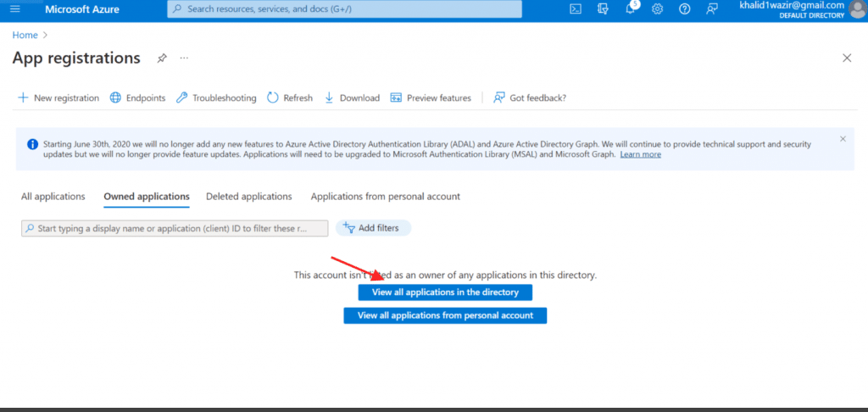Open Cloud Shell icon in header

[576, 9]
